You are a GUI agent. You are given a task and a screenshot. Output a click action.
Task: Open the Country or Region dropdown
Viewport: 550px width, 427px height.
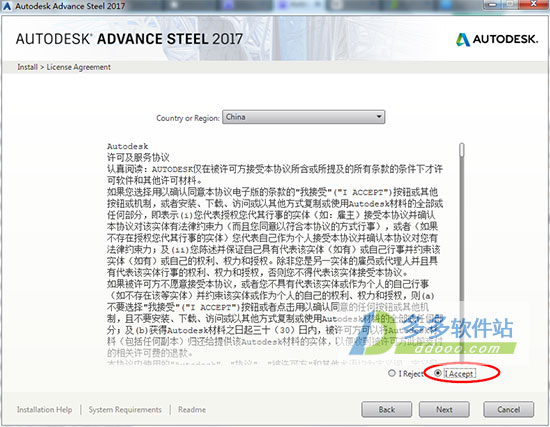click(x=303, y=117)
